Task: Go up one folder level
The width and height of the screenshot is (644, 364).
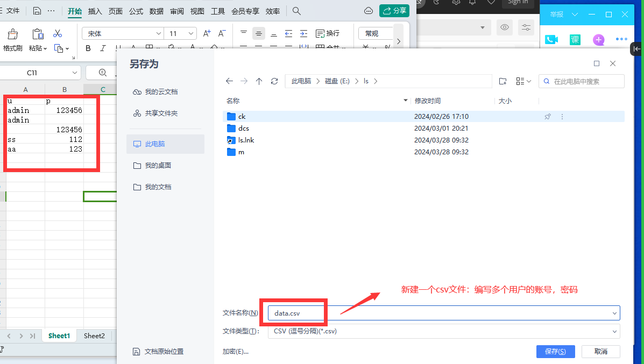Action: [259, 81]
